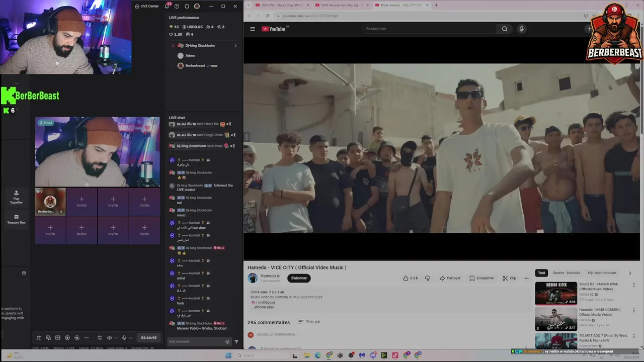Click YouTube search magnifier button

pos(505,29)
